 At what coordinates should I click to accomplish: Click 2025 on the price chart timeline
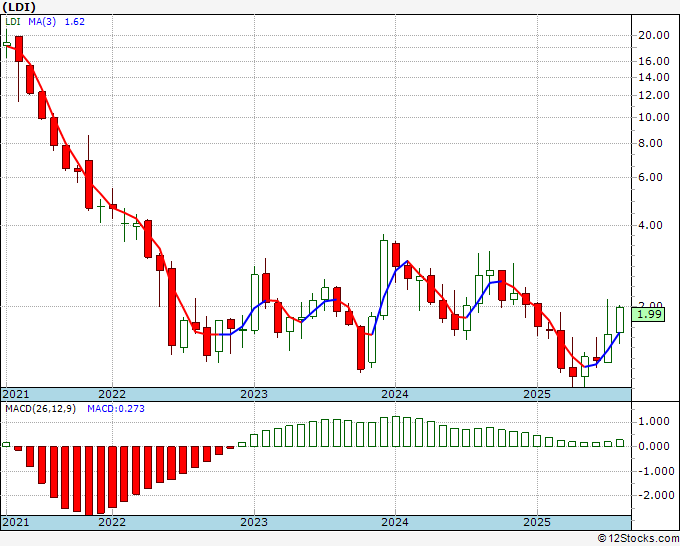point(537,394)
